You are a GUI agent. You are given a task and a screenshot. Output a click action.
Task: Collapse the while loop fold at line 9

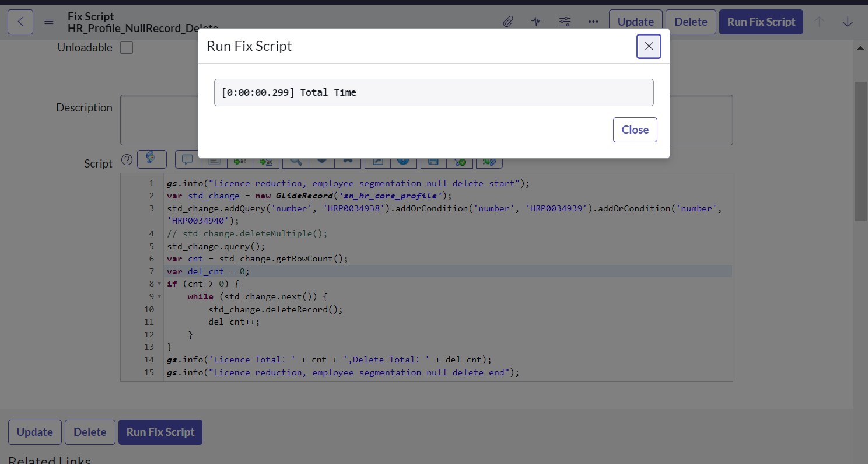click(159, 297)
